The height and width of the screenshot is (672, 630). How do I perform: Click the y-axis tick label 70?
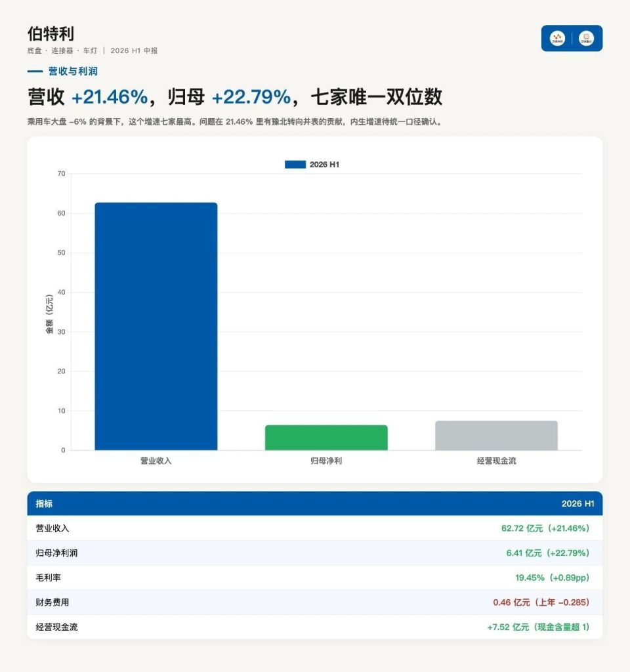click(61, 173)
